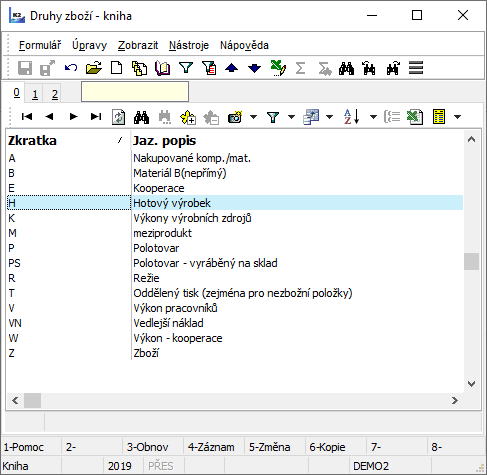The height and width of the screenshot is (475, 487).
Task: Select the Vedlejší náklad row
Action: (235, 323)
